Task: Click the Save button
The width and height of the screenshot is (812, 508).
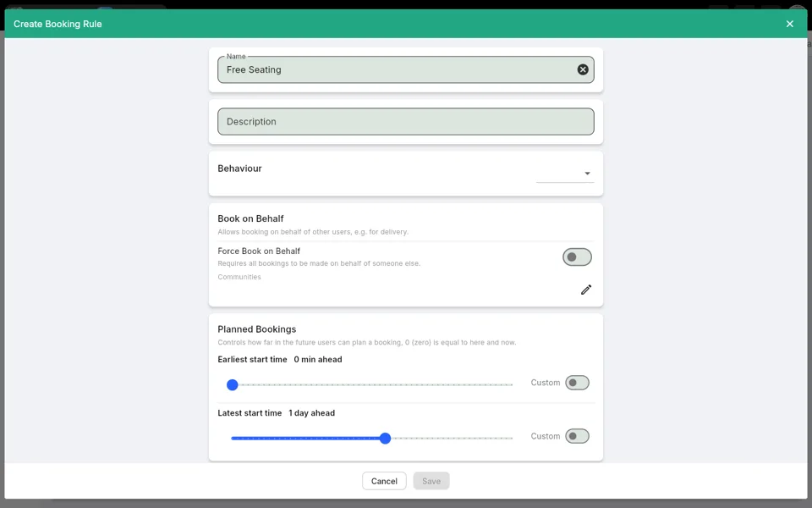Action: pos(431,481)
